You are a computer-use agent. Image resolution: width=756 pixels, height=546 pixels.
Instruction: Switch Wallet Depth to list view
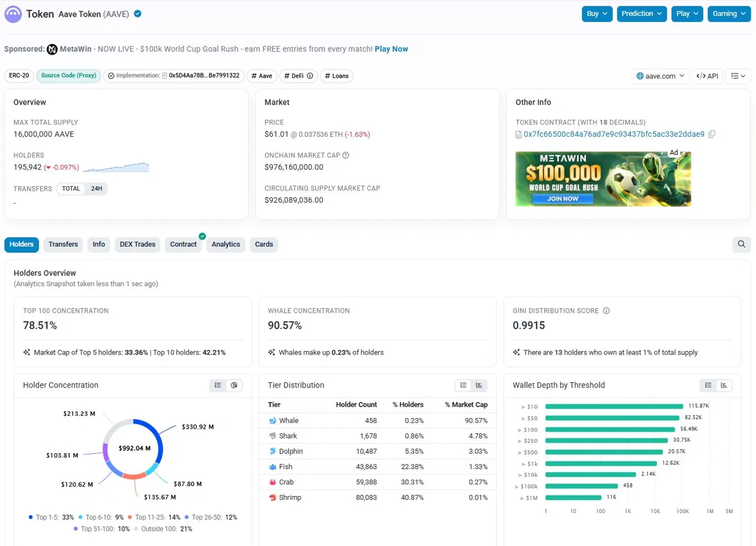click(x=708, y=385)
